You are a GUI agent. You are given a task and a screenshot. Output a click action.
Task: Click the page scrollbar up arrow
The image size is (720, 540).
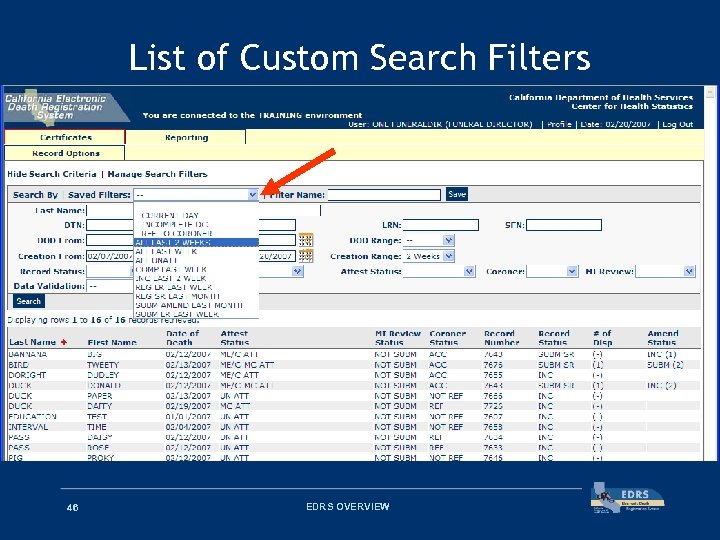point(710,92)
